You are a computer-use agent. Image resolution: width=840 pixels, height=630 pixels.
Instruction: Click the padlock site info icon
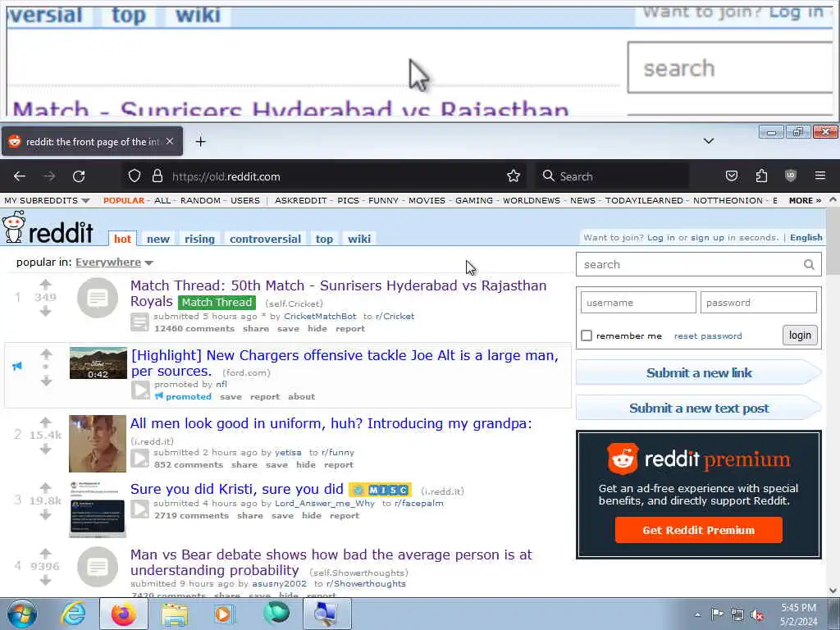click(x=157, y=176)
